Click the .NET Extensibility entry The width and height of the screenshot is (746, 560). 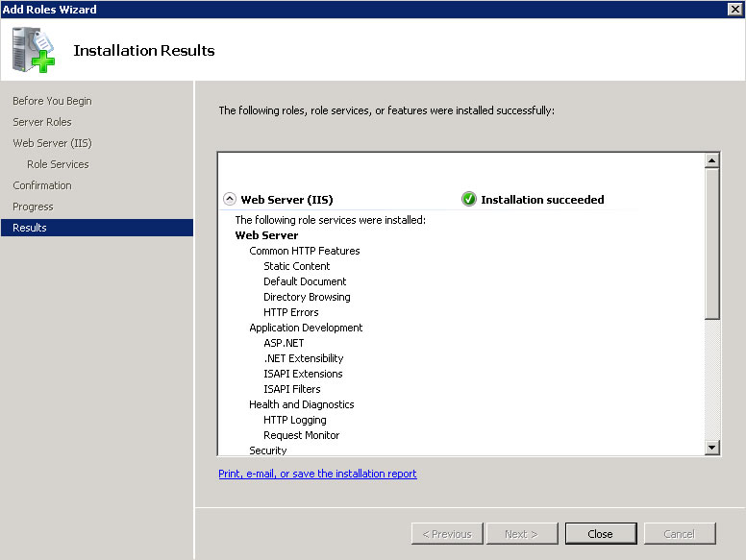coord(304,358)
